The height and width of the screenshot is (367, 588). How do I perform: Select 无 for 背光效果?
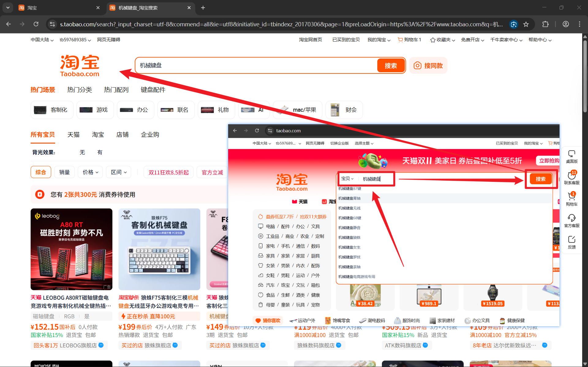pyautogui.click(x=82, y=152)
